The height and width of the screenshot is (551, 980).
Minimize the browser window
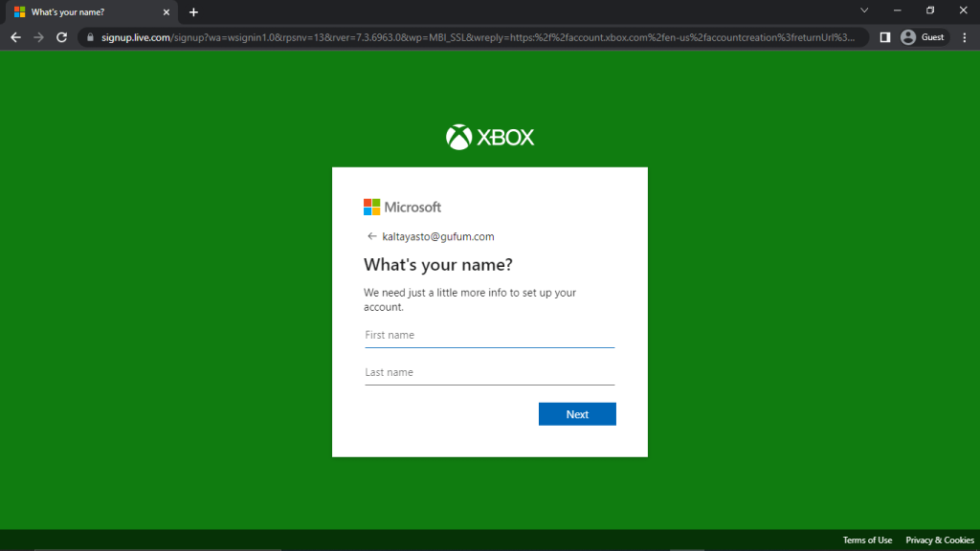click(898, 11)
